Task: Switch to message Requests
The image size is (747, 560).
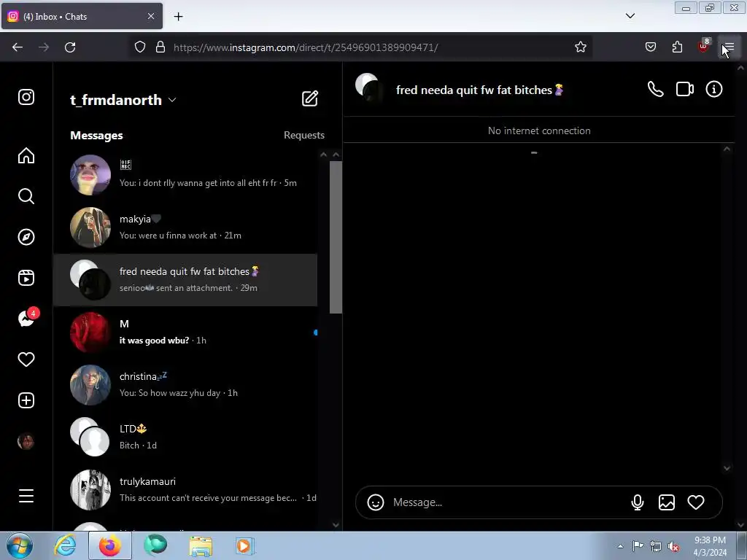Action: [304, 135]
